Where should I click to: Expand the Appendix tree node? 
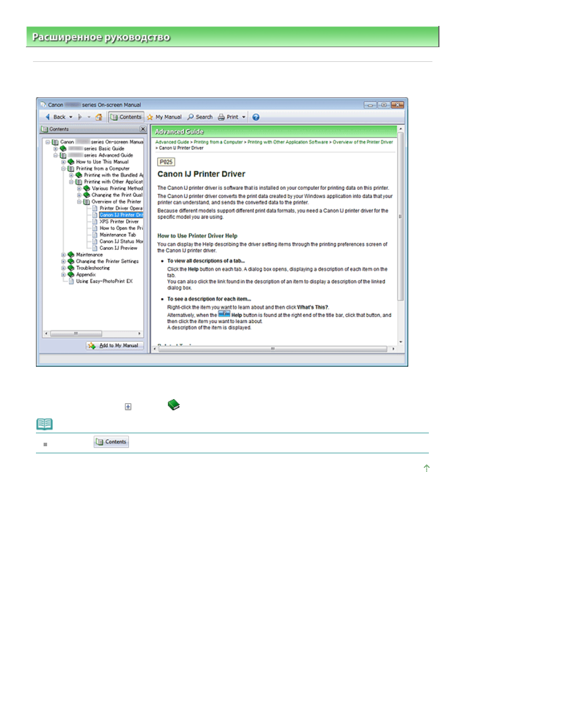point(63,275)
